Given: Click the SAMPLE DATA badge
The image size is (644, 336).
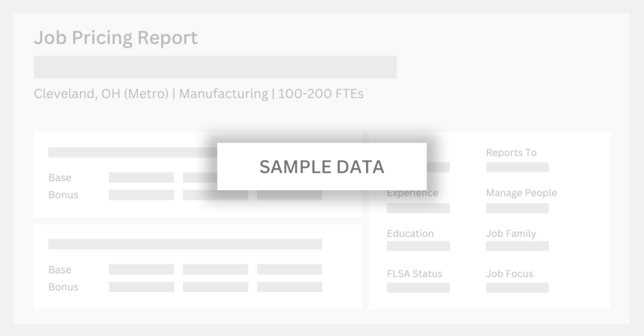Looking at the screenshot, I should click(321, 166).
